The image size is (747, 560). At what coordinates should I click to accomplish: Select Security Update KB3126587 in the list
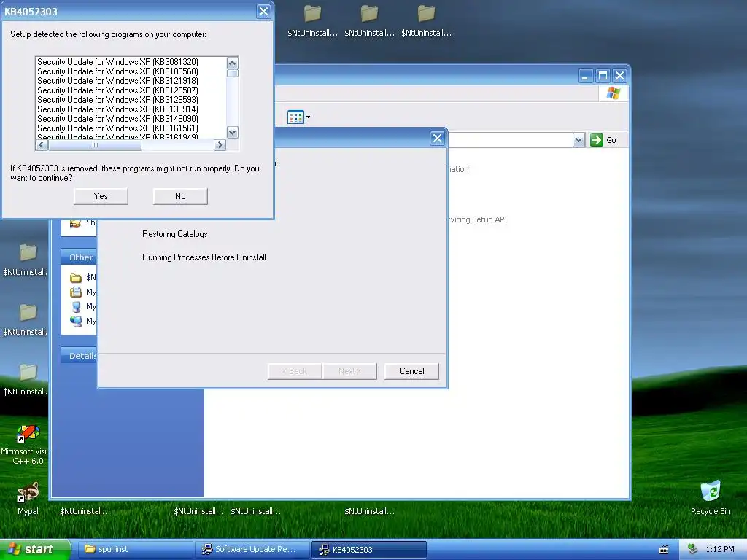pos(117,90)
